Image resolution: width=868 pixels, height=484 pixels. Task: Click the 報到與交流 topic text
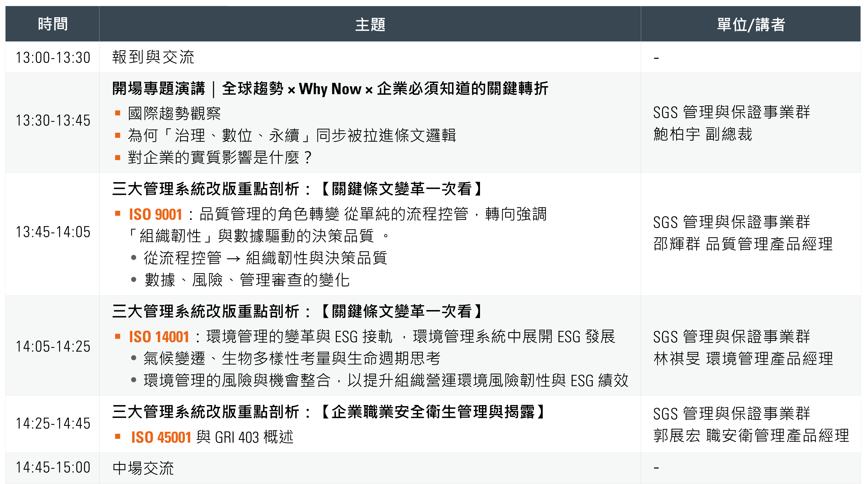click(x=153, y=57)
